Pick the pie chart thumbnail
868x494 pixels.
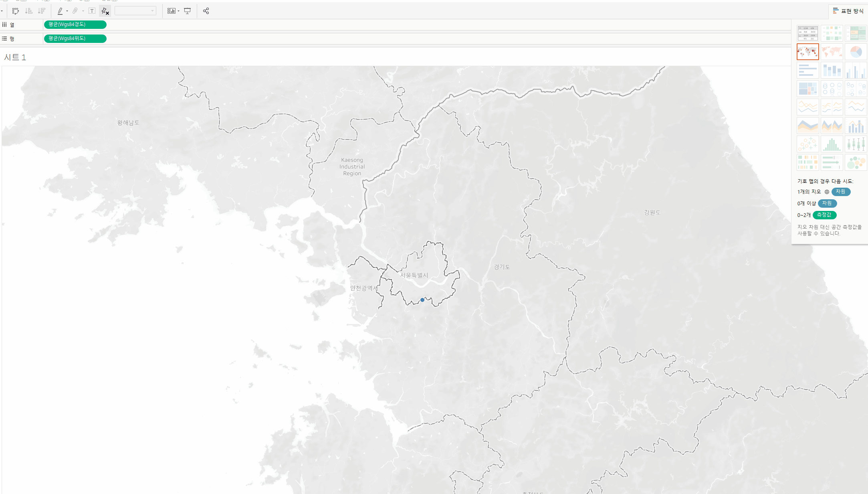pyautogui.click(x=856, y=52)
